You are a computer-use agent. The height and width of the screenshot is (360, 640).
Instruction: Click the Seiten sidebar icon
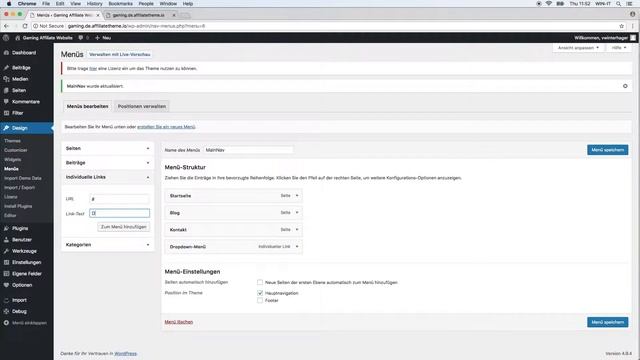(6, 90)
